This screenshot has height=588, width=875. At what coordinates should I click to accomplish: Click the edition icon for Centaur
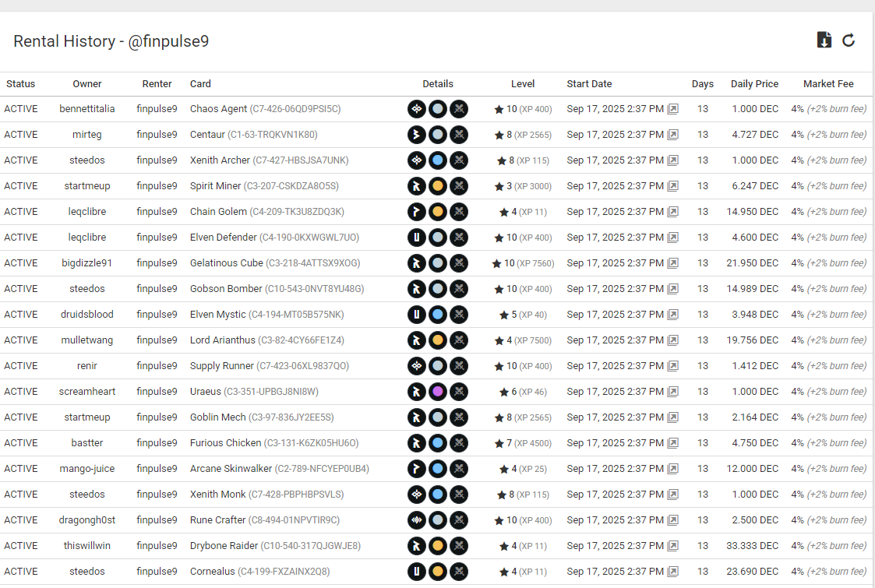[x=417, y=135]
